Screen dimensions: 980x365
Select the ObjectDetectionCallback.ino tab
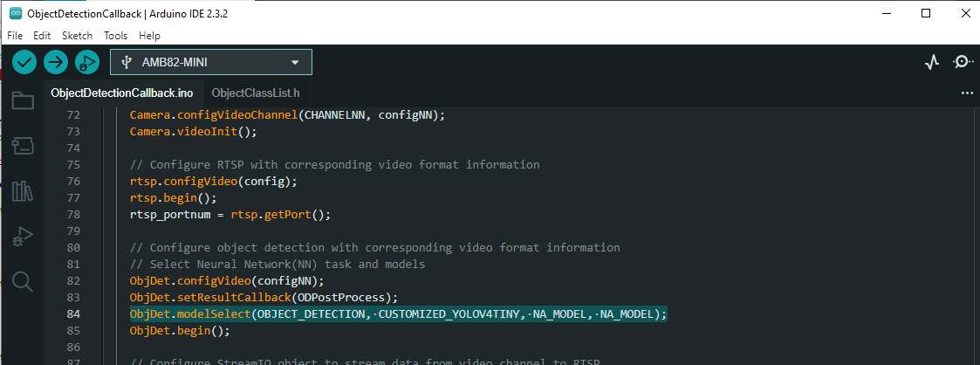coord(122,93)
